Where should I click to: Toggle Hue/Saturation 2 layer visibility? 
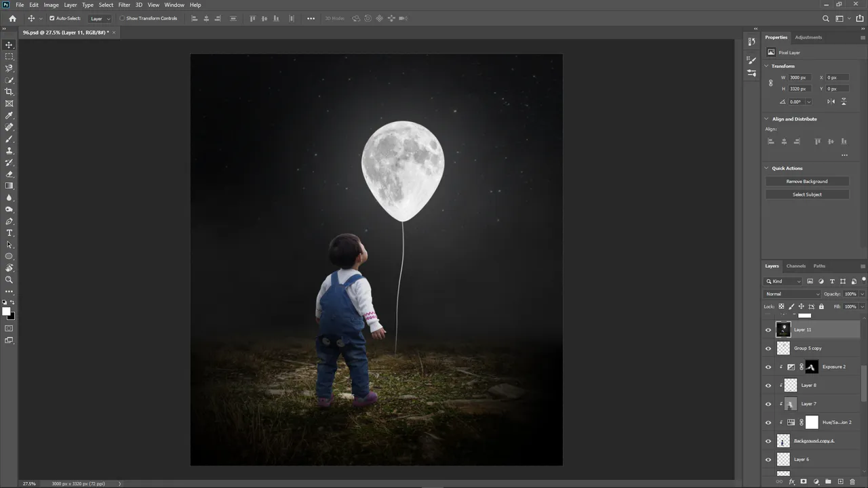coord(768,422)
